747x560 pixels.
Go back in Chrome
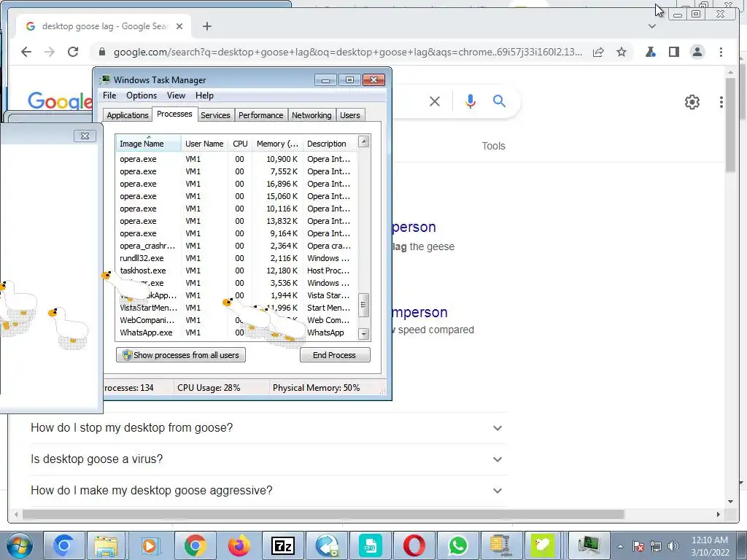[x=26, y=52]
